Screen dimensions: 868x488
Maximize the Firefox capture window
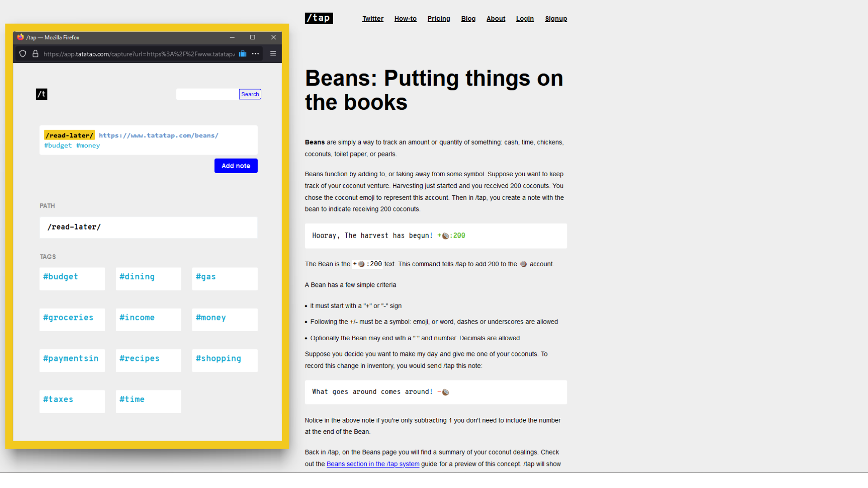[x=253, y=37]
